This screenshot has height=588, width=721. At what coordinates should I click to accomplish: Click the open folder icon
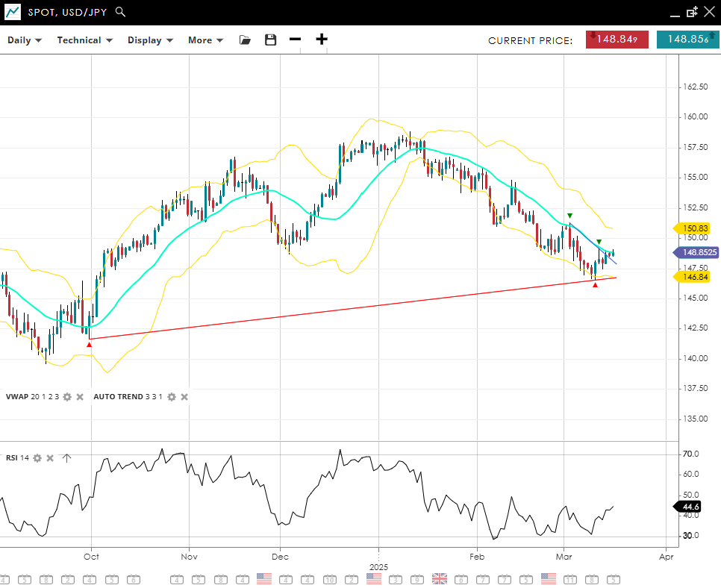pyautogui.click(x=245, y=40)
